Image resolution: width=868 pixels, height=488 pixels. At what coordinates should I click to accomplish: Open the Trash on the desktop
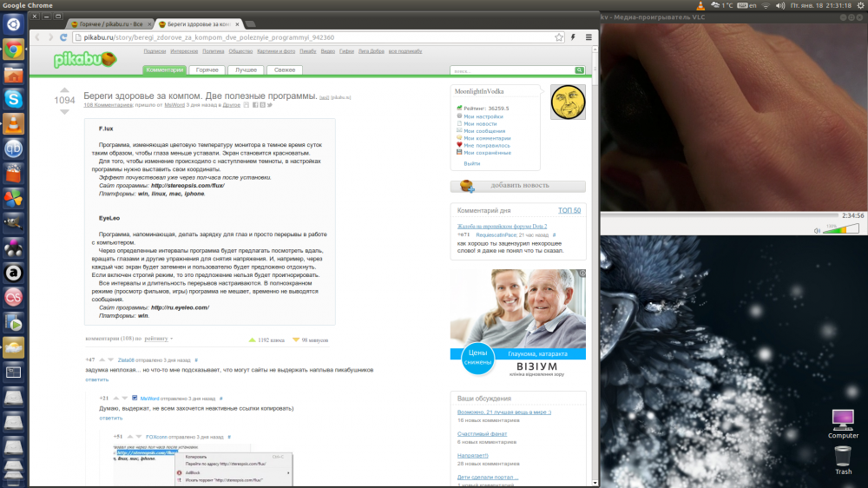click(843, 459)
